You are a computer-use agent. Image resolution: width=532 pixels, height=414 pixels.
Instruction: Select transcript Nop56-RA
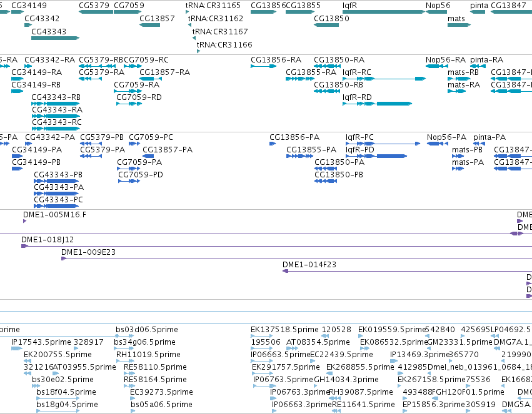(x=446, y=60)
